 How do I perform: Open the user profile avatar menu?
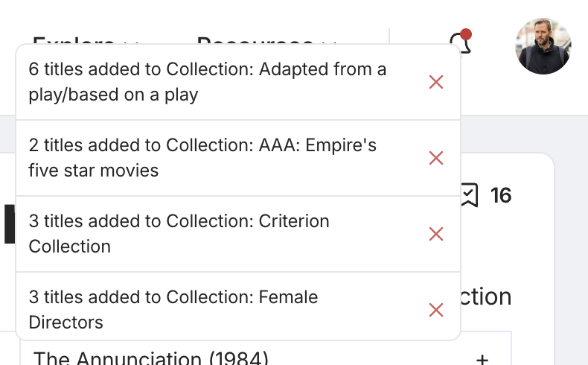click(543, 45)
